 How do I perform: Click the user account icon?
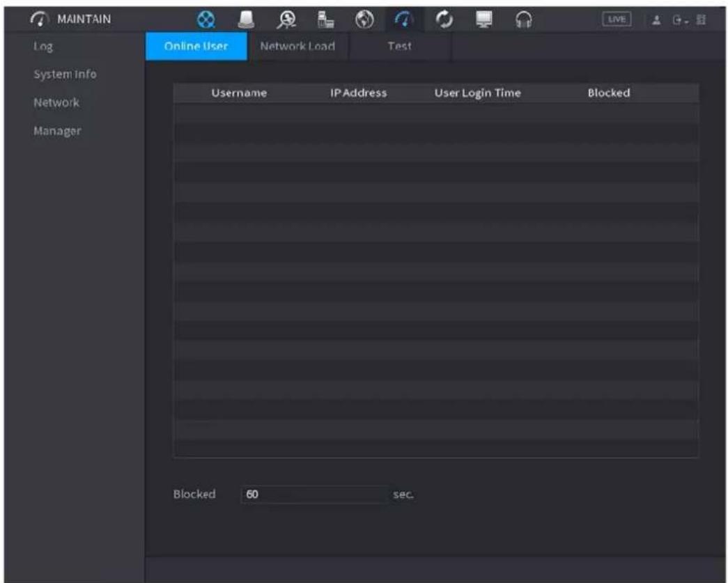point(656,20)
